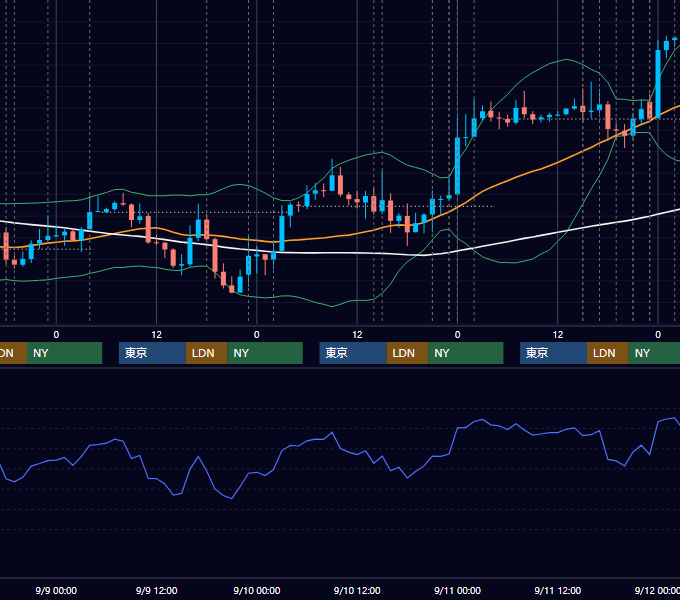Click the tall blue candle at 9/12 00:00
680x600 pixels.
pyautogui.click(x=658, y=84)
